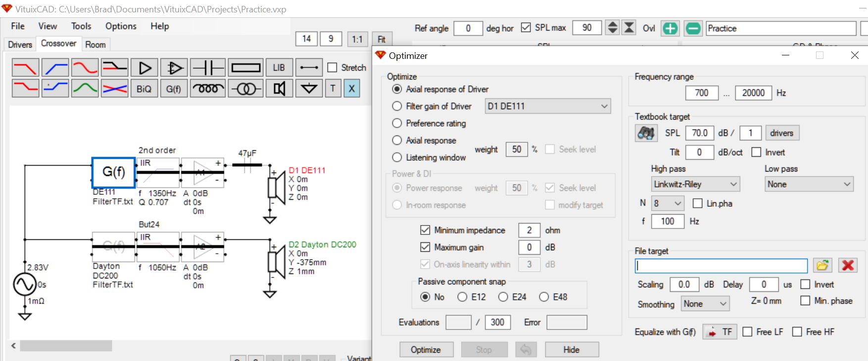Viewport: 868px width, 361px height.
Task: Toggle the SPL max checkbox
Action: point(526,28)
